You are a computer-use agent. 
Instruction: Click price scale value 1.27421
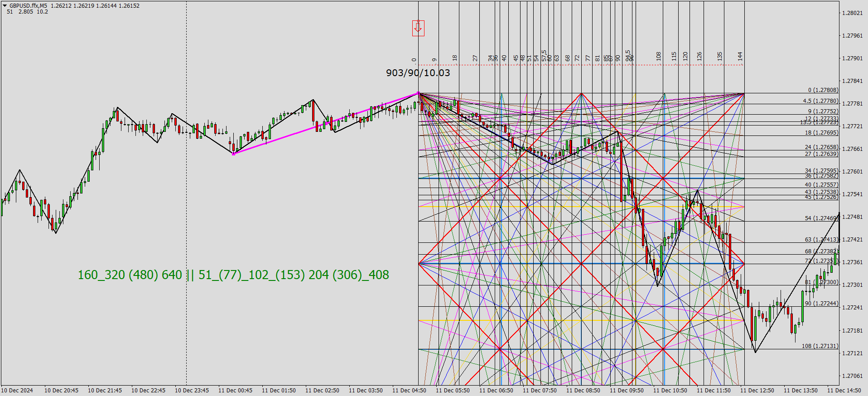(853, 240)
